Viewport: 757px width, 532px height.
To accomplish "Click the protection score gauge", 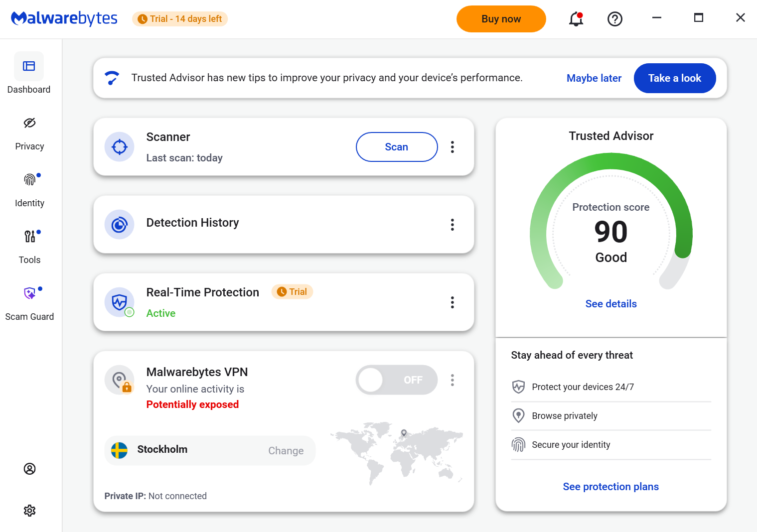I will point(611,222).
